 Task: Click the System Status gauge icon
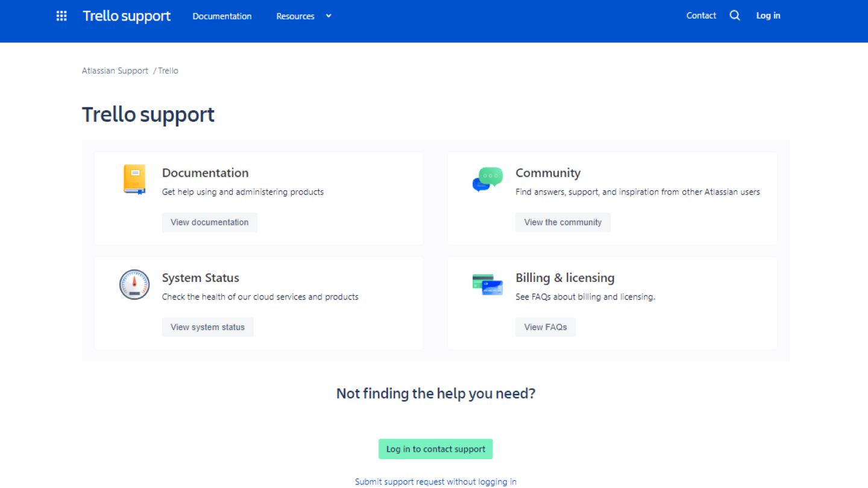click(x=134, y=284)
